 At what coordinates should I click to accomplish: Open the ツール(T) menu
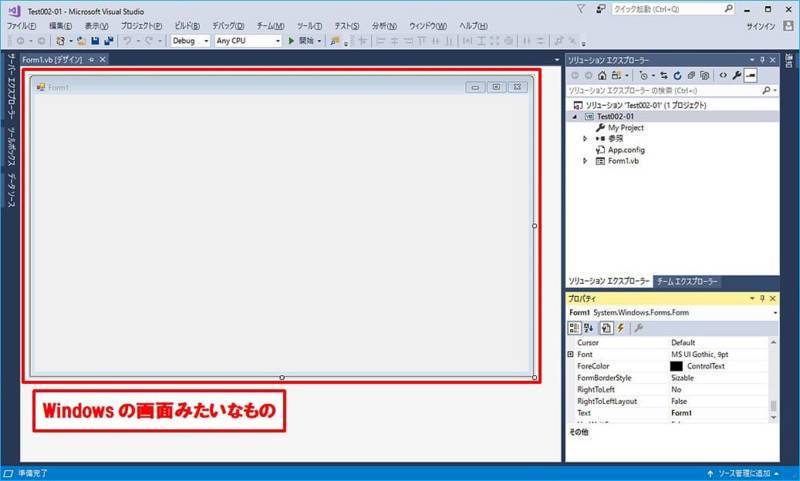(309, 26)
